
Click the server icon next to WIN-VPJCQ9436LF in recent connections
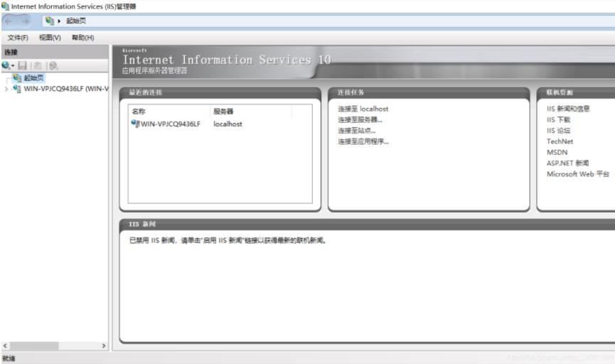click(x=135, y=124)
